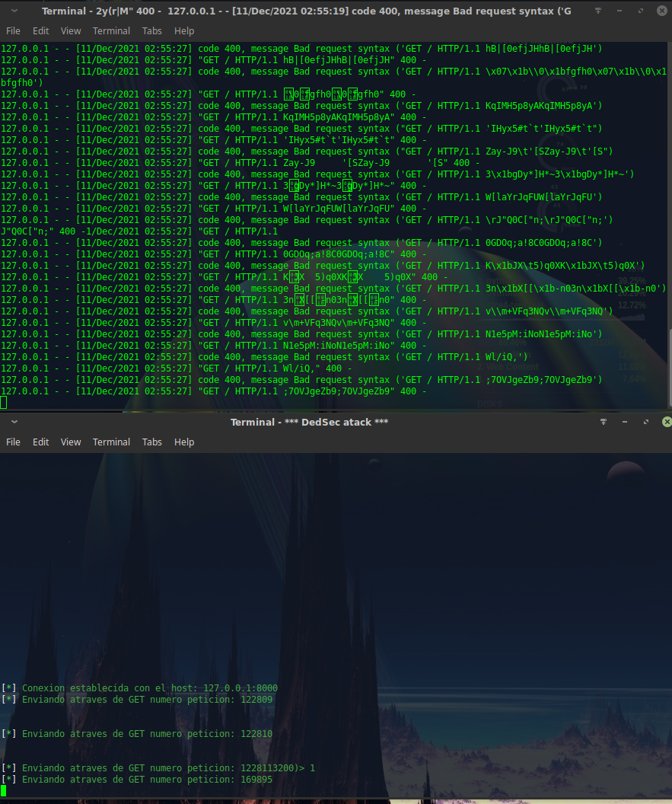Click the DedSec atack title bar
The image size is (672, 804).
[309, 422]
